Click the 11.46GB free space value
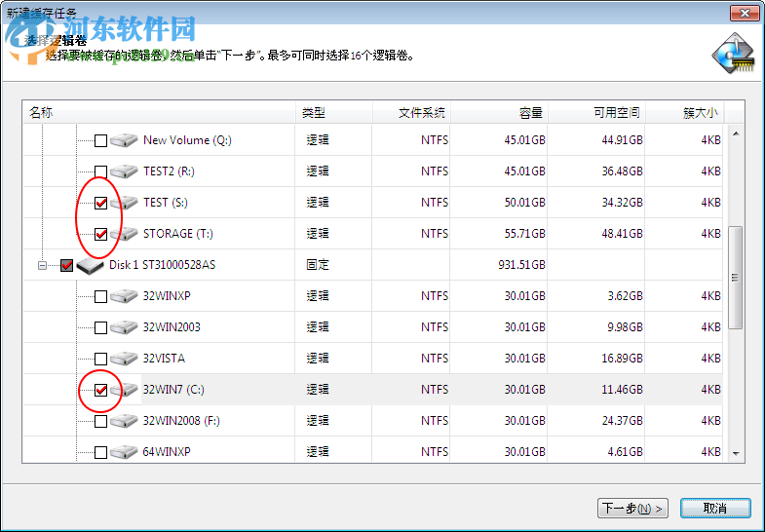Viewport: 765px width, 532px height. [622, 390]
